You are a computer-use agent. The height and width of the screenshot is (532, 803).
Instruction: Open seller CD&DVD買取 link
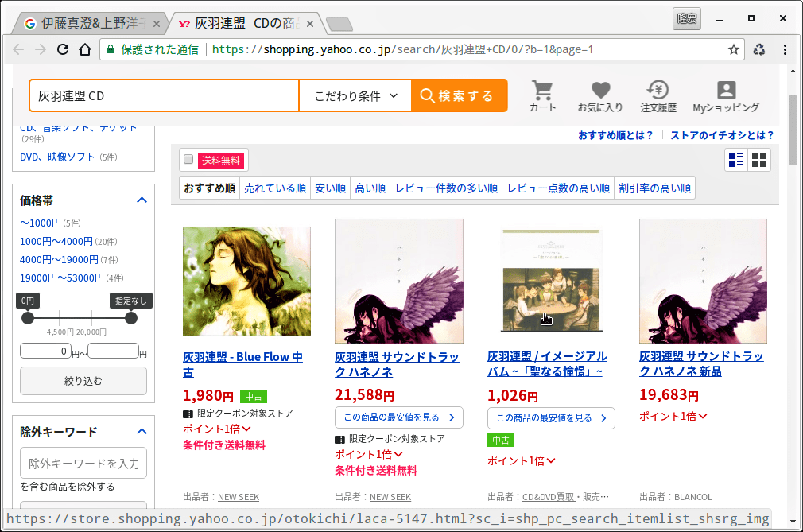point(548,497)
